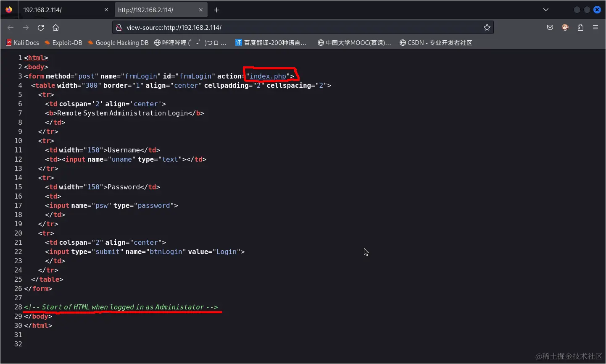606x364 pixels.
Task: Show site security information lock icon
Action: [119, 27]
